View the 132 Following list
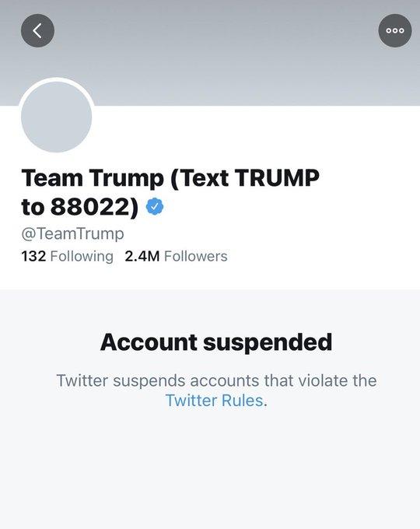 pyautogui.click(x=67, y=256)
